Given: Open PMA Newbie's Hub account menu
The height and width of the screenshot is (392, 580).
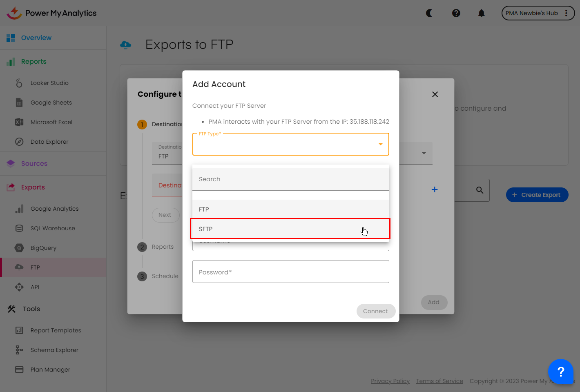Looking at the screenshot, I should click(538, 13).
